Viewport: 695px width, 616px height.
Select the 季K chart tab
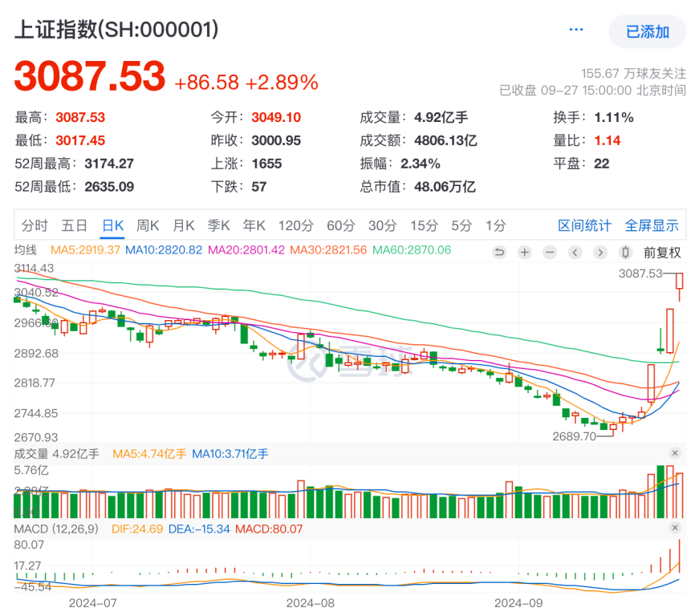point(219,225)
